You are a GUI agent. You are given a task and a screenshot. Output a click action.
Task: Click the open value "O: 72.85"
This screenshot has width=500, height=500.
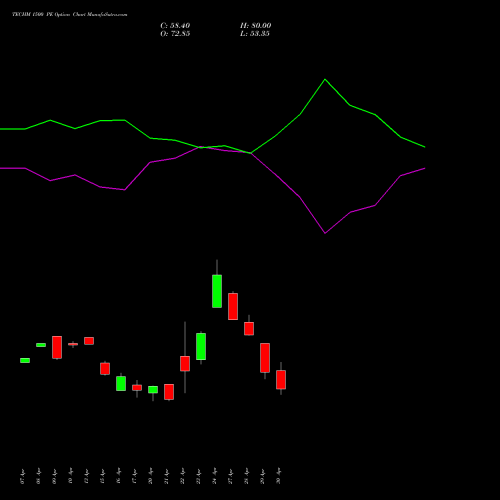175,34
